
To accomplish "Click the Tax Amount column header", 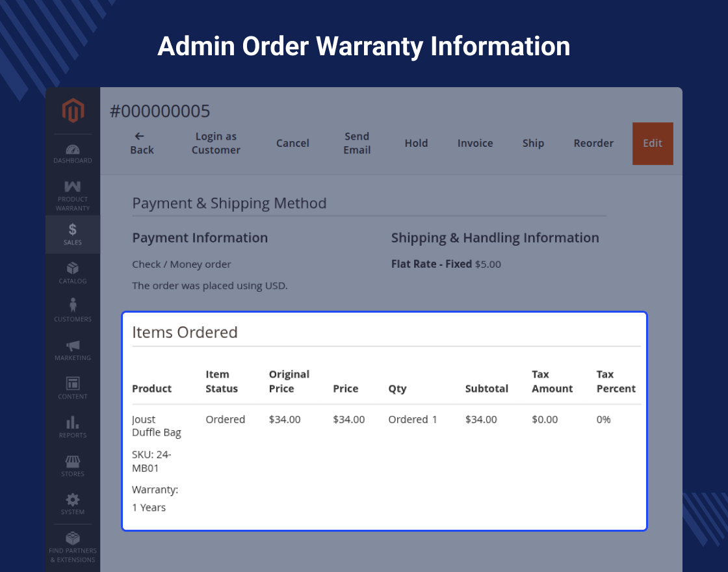I will point(552,381).
